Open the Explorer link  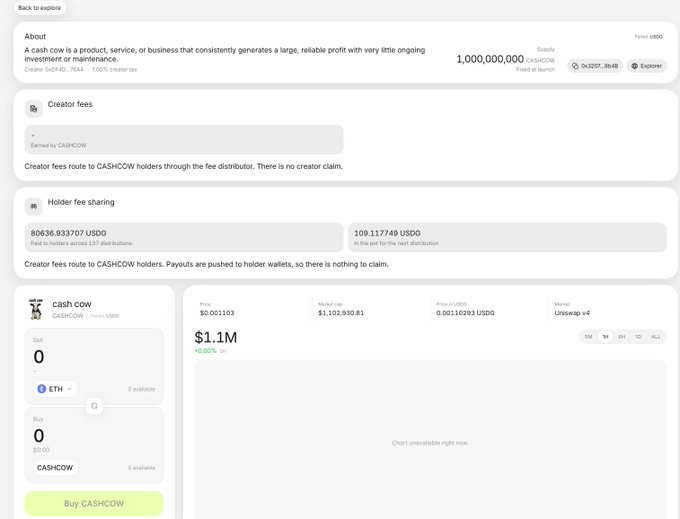[647, 66]
